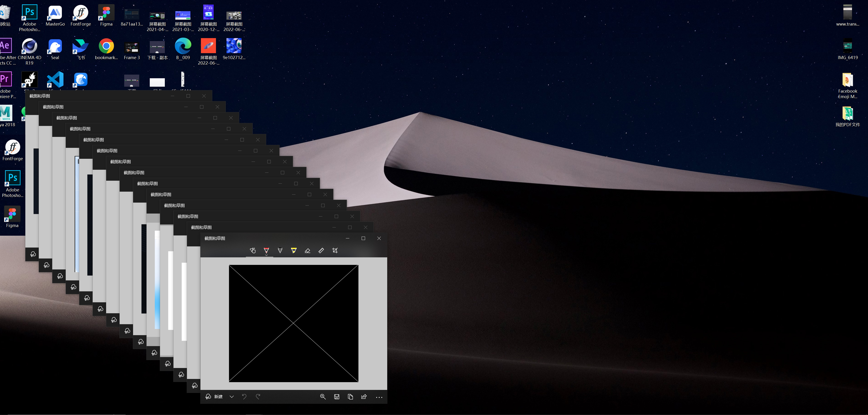Toggle touch writing in Snip & Sketch

(253, 250)
